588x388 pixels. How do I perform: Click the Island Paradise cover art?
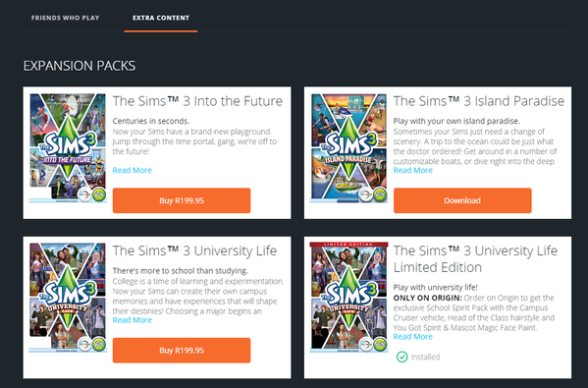[348, 148]
